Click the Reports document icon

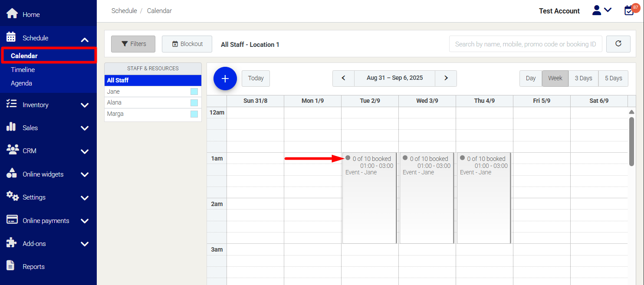11,265
